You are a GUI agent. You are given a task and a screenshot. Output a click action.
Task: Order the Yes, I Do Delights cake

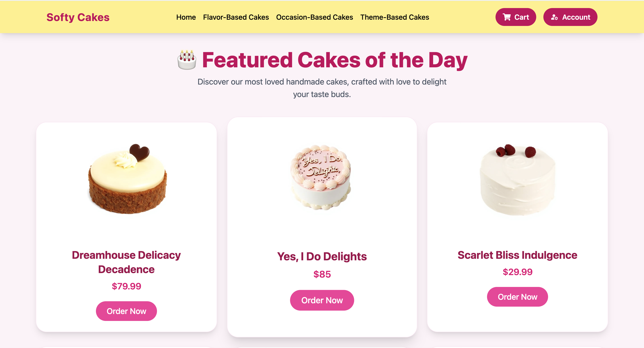[x=322, y=300]
